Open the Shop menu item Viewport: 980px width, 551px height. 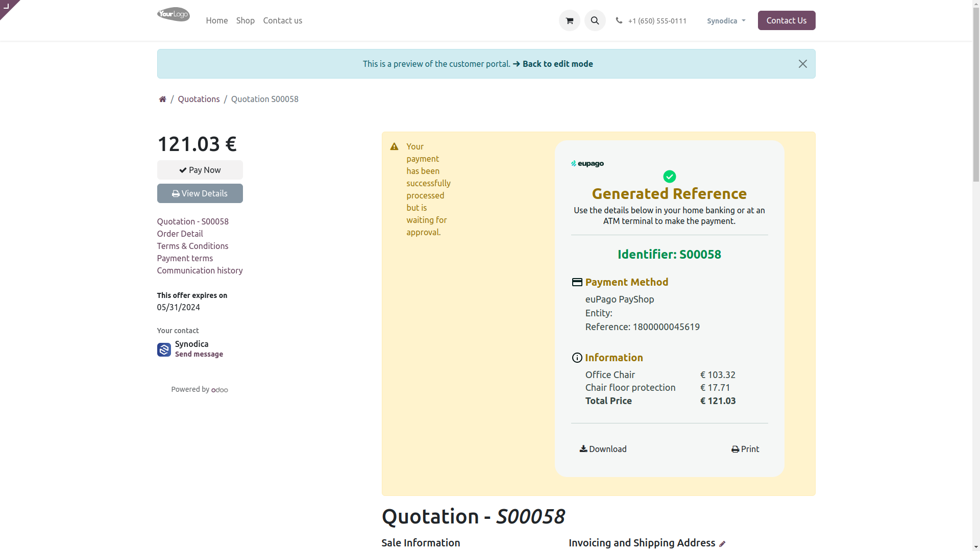click(x=245, y=20)
